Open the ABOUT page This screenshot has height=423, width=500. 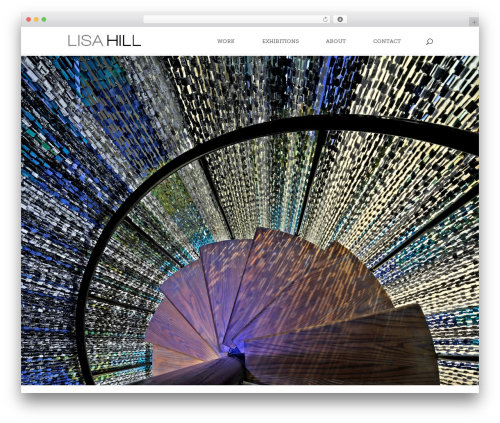tap(336, 41)
